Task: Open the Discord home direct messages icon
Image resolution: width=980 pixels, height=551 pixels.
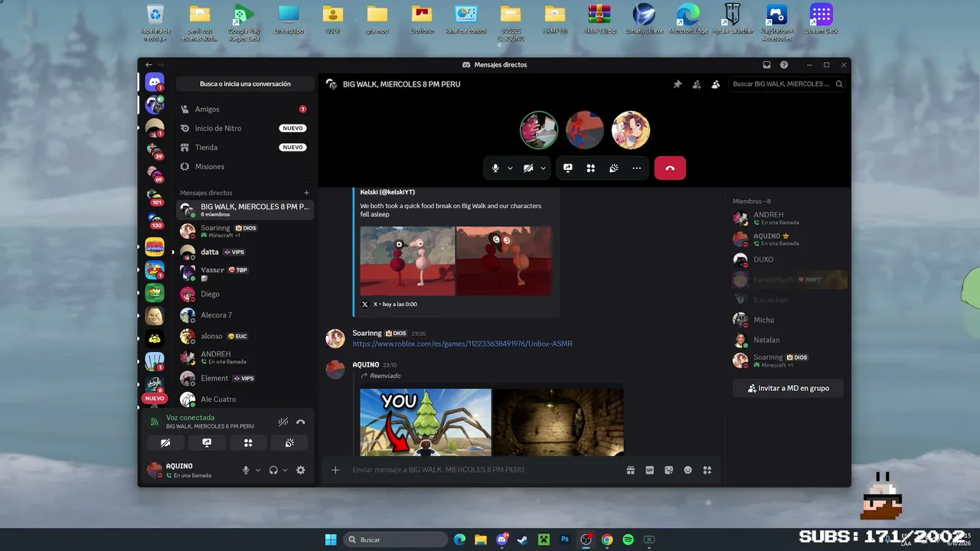Action: (x=155, y=82)
